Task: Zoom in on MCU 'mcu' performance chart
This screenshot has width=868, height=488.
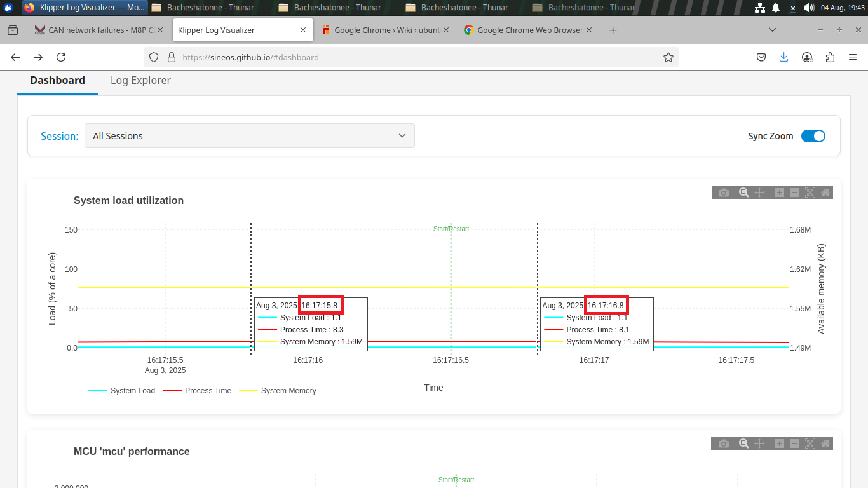Action: pyautogui.click(x=780, y=444)
